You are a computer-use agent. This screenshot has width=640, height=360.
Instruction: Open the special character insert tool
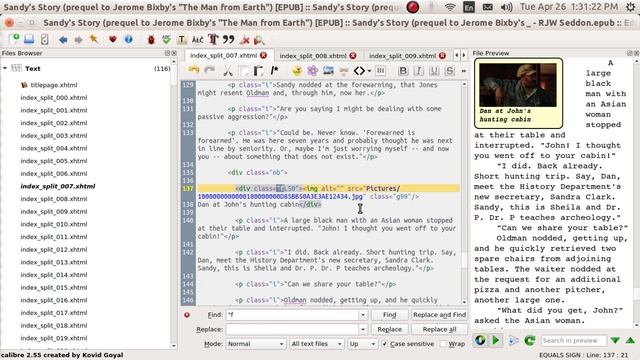[198, 40]
